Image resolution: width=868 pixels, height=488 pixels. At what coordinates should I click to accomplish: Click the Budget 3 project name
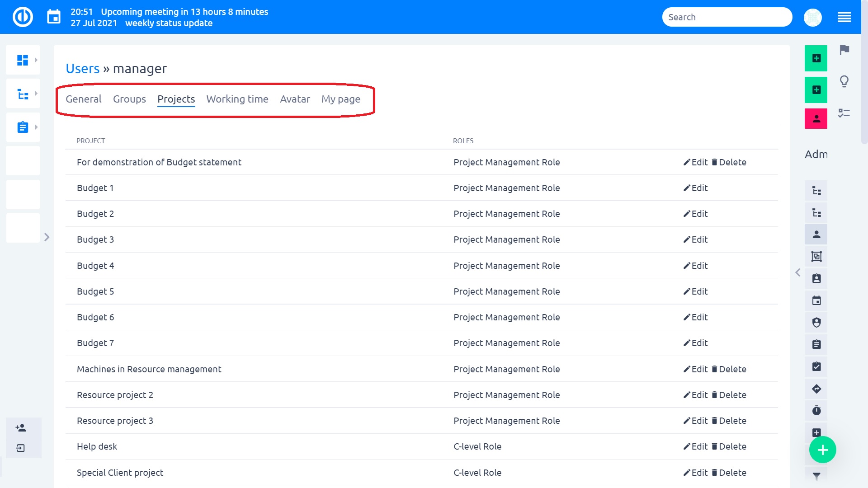pos(95,239)
